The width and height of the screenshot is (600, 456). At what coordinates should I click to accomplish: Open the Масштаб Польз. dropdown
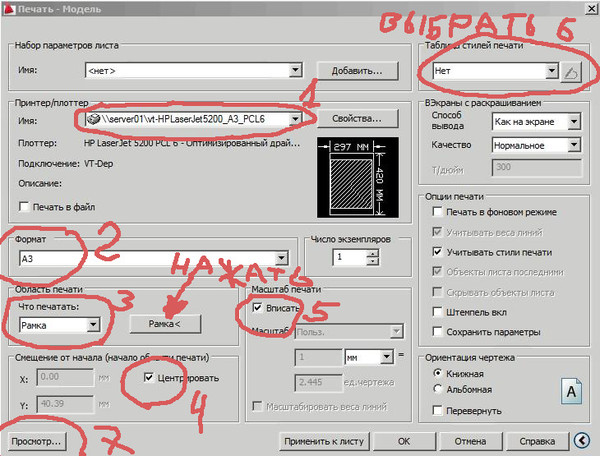[x=397, y=332]
